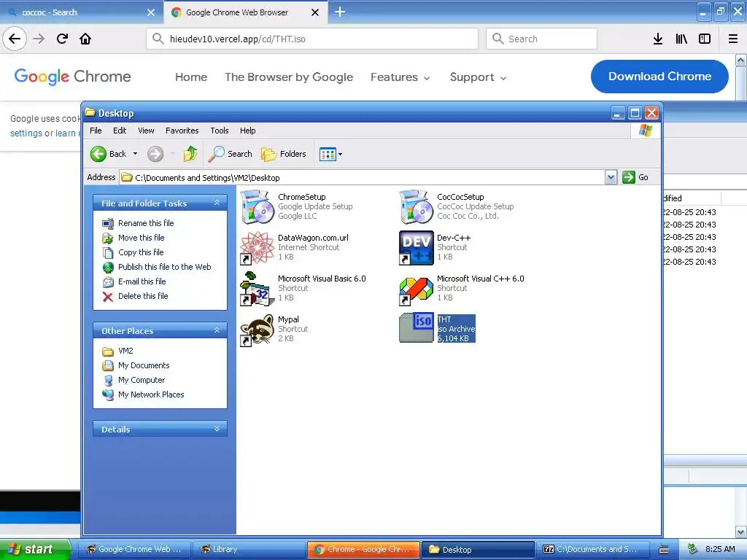The width and height of the screenshot is (747, 560).
Task: Click the Windows start button
Action: pos(35,549)
